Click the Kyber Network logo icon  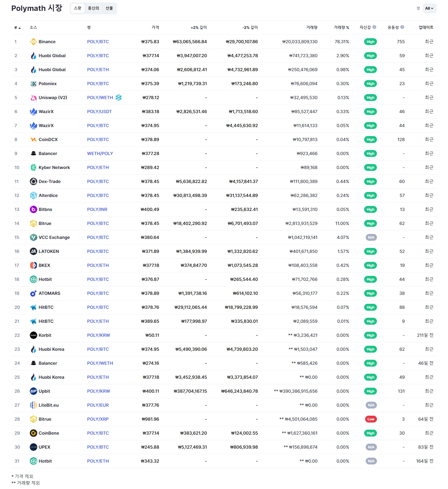coord(33,167)
